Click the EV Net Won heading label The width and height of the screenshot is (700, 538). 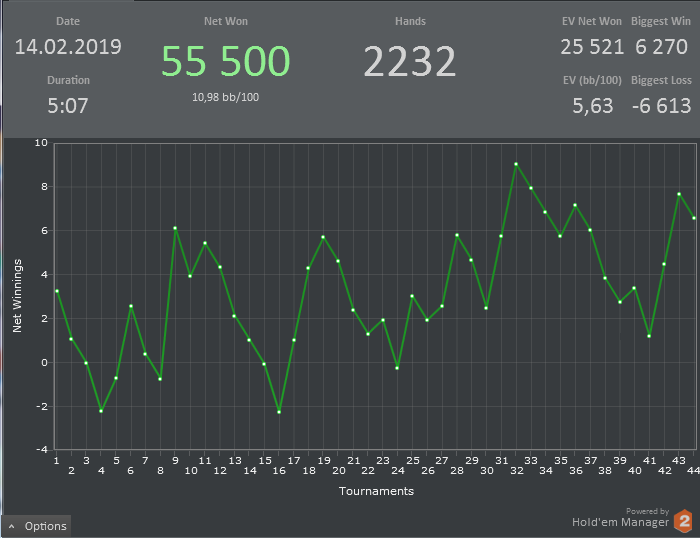(x=592, y=21)
